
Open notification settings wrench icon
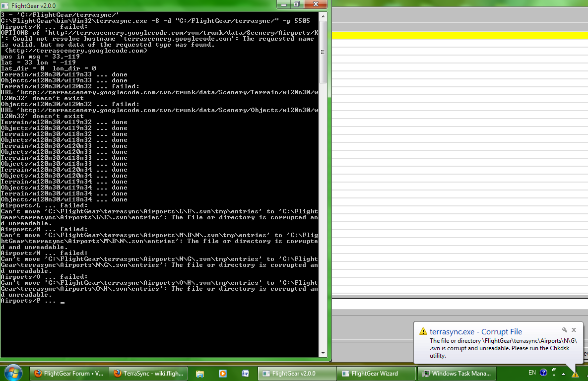tap(564, 330)
